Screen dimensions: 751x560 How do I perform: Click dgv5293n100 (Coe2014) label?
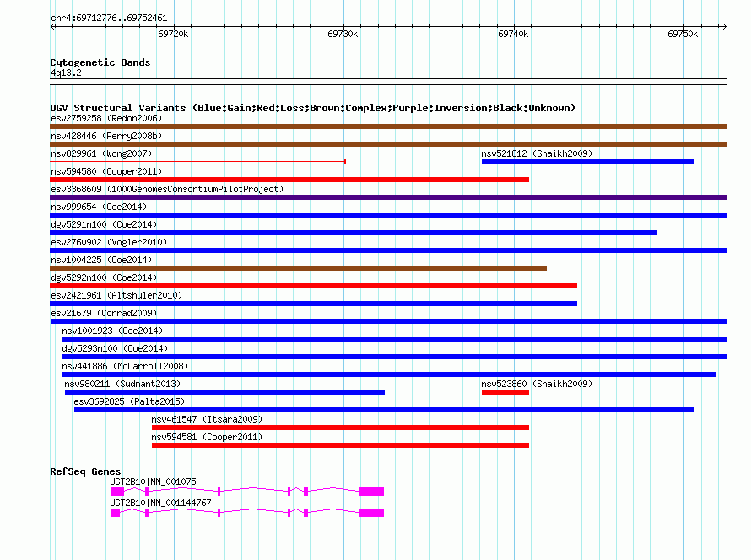click(x=115, y=348)
